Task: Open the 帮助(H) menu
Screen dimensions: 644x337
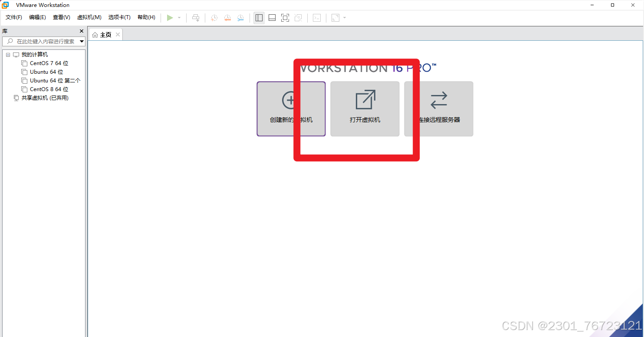Action: click(x=146, y=17)
